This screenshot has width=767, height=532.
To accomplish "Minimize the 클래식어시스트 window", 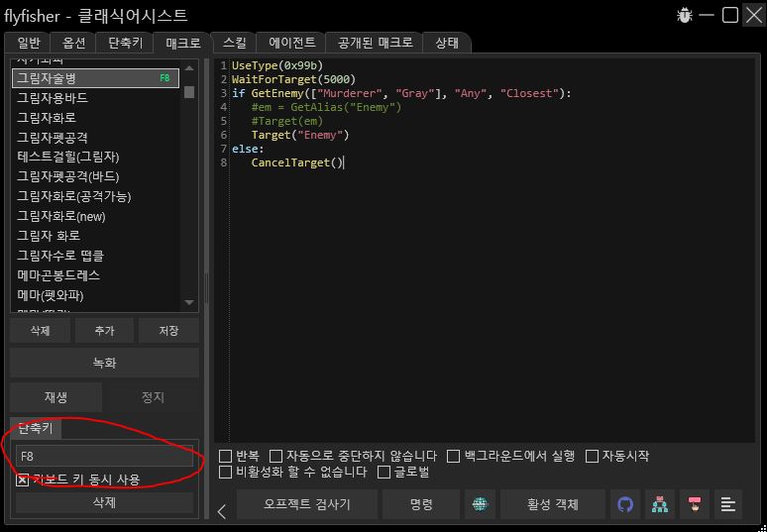I will coord(707,15).
